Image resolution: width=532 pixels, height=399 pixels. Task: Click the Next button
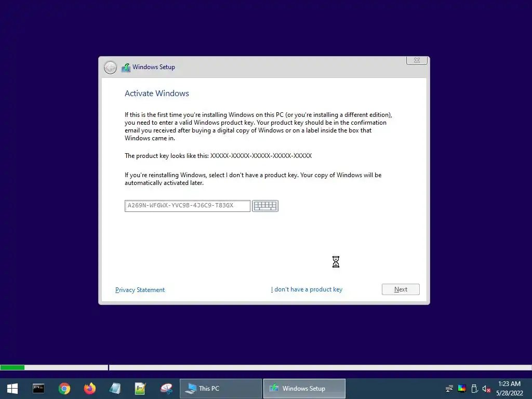[x=401, y=289]
